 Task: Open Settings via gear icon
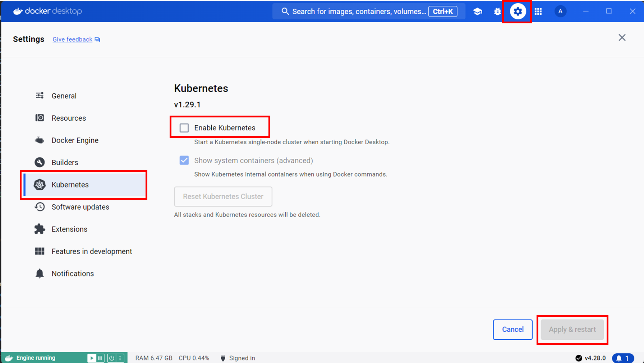(x=517, y=11)
